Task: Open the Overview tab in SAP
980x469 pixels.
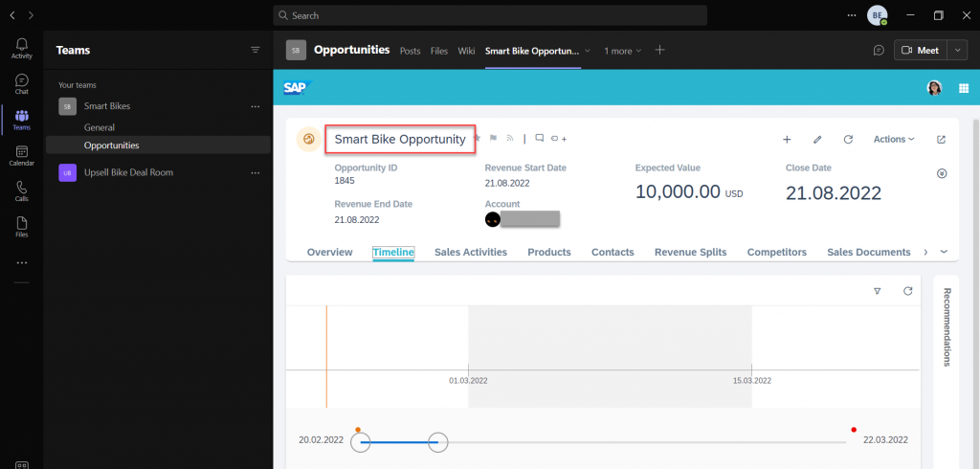Action: pos(330,252)
